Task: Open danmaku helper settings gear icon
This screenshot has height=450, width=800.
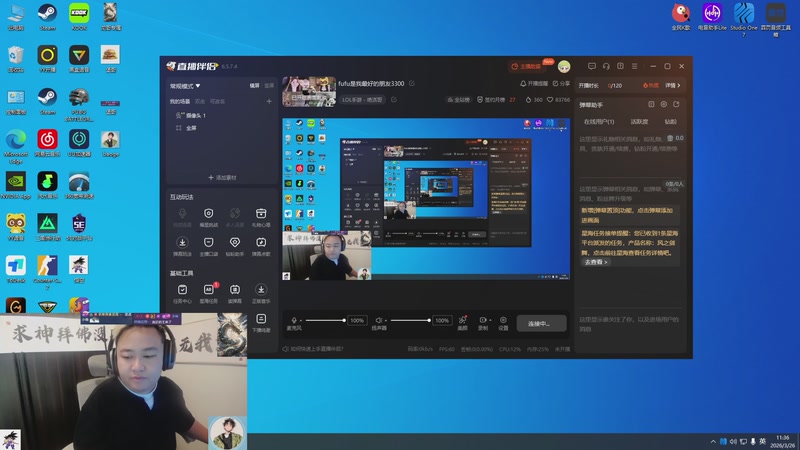Action: pos(664,104)
